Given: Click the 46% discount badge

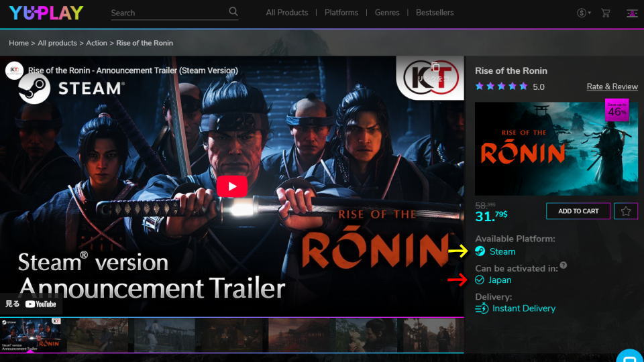Looking at the screenshot, I should click(617, 110).
